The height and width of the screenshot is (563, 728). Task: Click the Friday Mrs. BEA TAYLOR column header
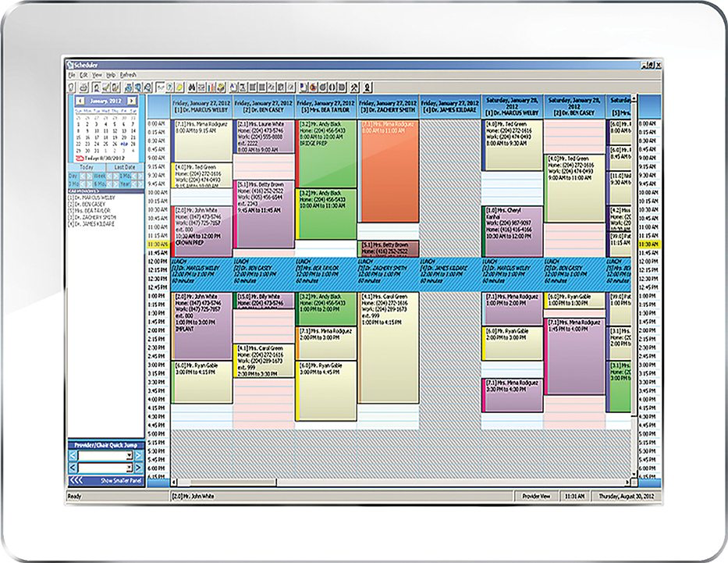coord(326,106)
